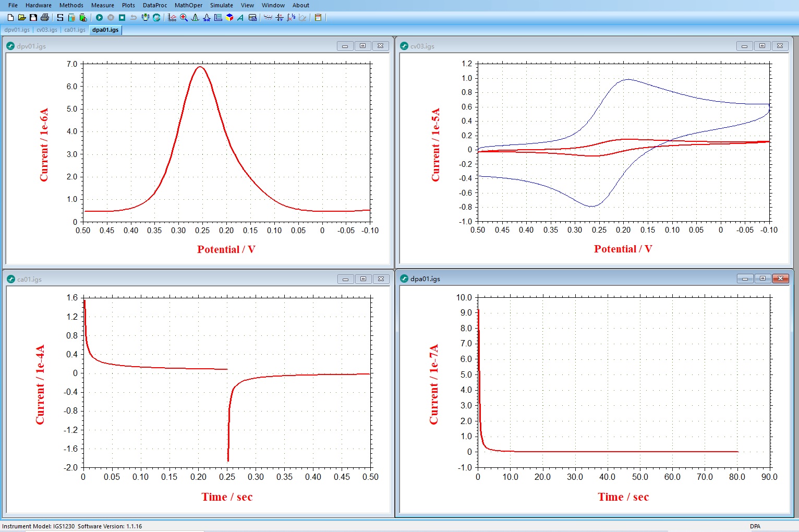Click the cell/electrode toolbar icon

(x=145, y=17)
